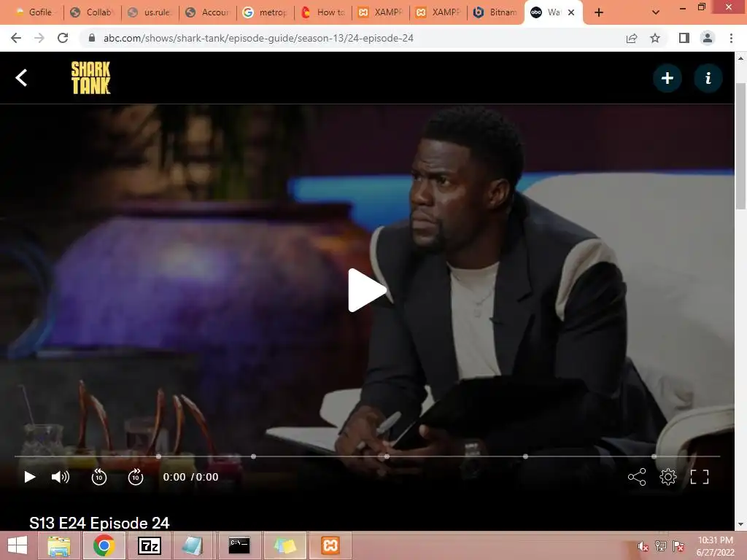Close the active abc tab
747x560 pixels.
(x=571, y=12)
